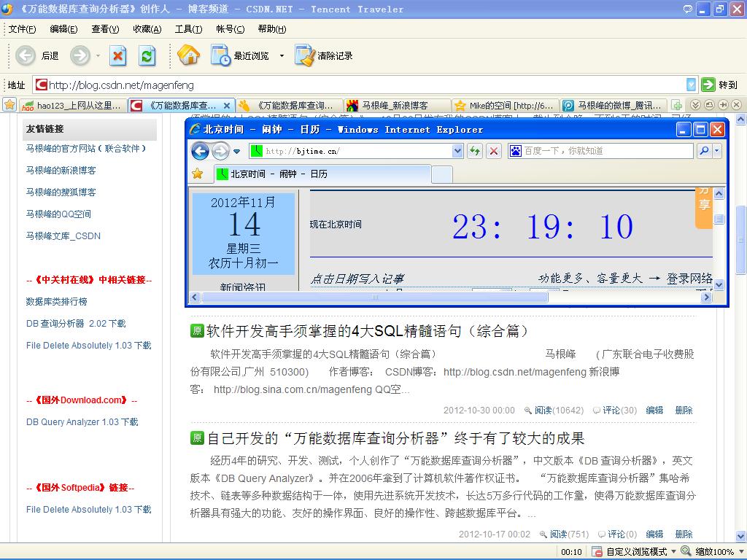The height and width of the screenshot is (560, 747).
Task: Open the 收藏(A) menu
Action: [147, 29]
